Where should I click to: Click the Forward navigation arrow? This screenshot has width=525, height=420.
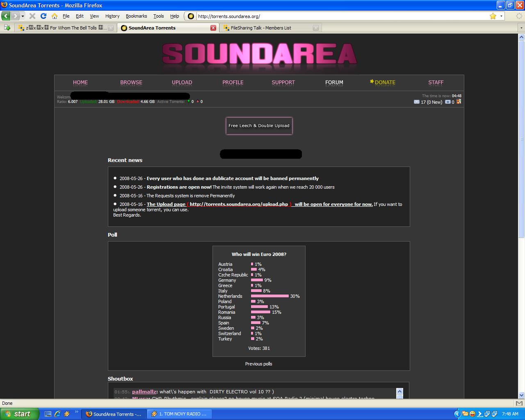15,16
